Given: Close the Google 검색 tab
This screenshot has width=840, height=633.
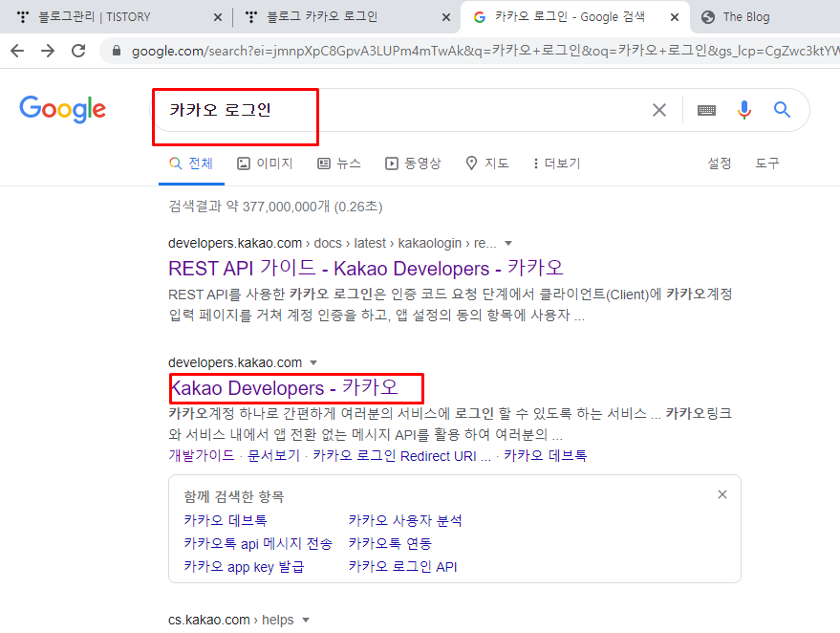Looking at the screenshot, I should [675, 17].
